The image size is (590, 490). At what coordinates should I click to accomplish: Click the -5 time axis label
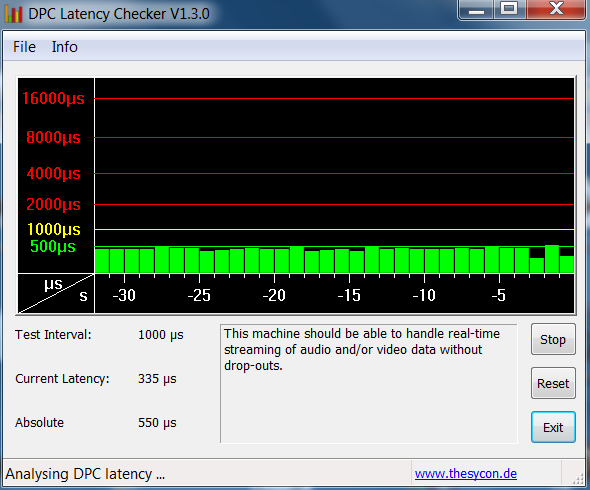pyautogui.click(x=499, y=295)
